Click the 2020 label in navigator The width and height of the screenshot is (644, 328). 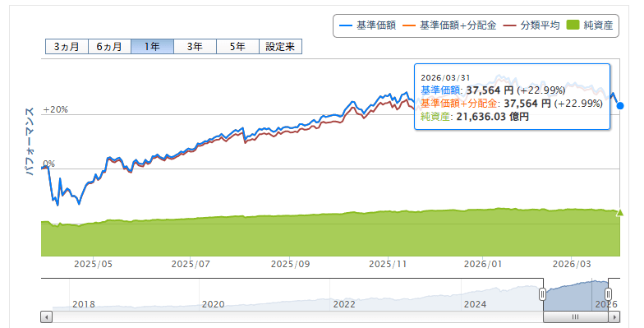(214, 304)
